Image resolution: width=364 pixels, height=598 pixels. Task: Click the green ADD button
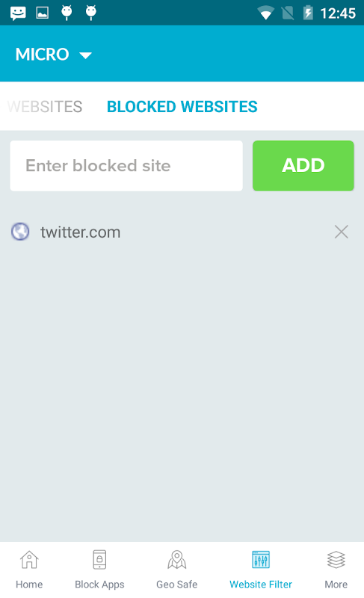(x=303, y=165)
